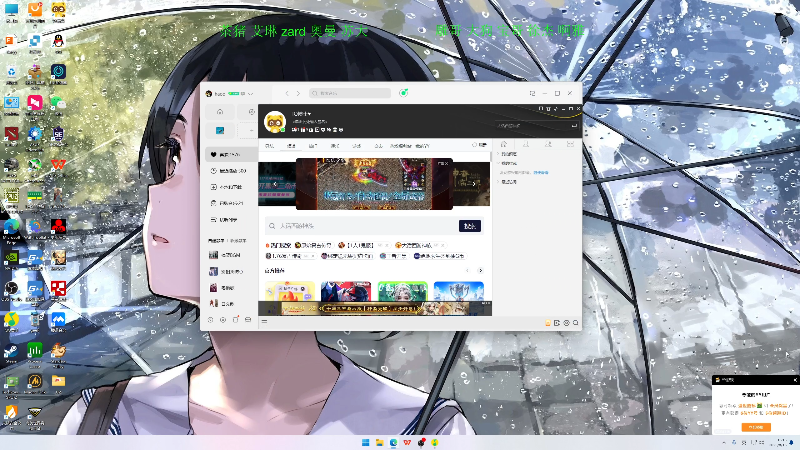The image size is (800, 450).
Task: Click the yellow YY icon on the taskbar
Action: (435, 442)
